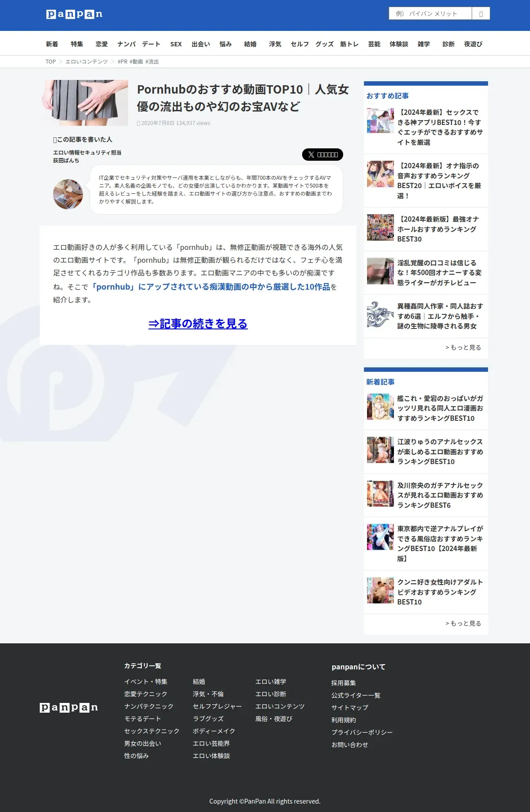Click the #PR tag in the breadcrumb
The height and width of the screenshot is (812, 530).
pyautogui.click(x=122, y=62)
